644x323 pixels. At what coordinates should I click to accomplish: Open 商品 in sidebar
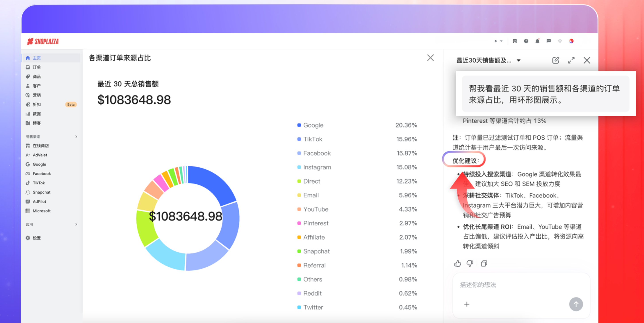51,77
